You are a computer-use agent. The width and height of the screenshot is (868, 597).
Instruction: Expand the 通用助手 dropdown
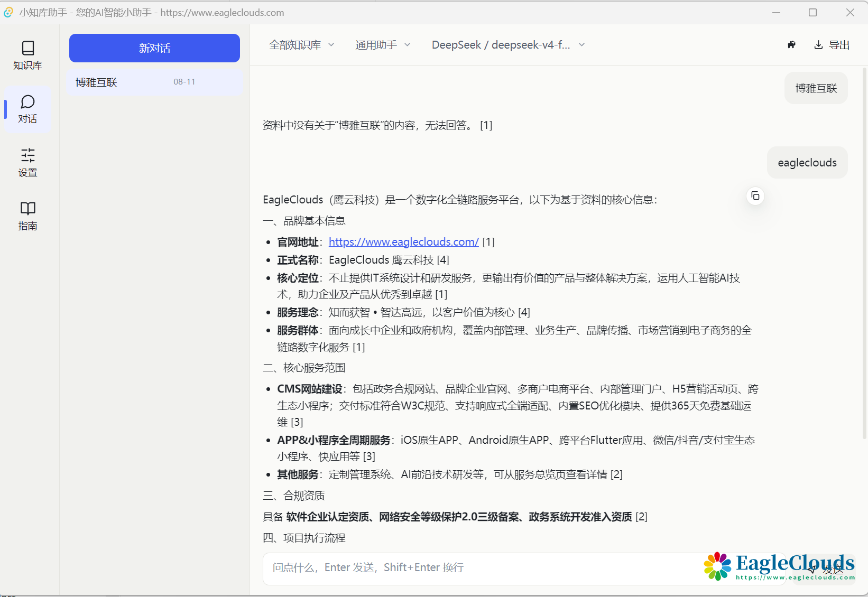(382, 45)
